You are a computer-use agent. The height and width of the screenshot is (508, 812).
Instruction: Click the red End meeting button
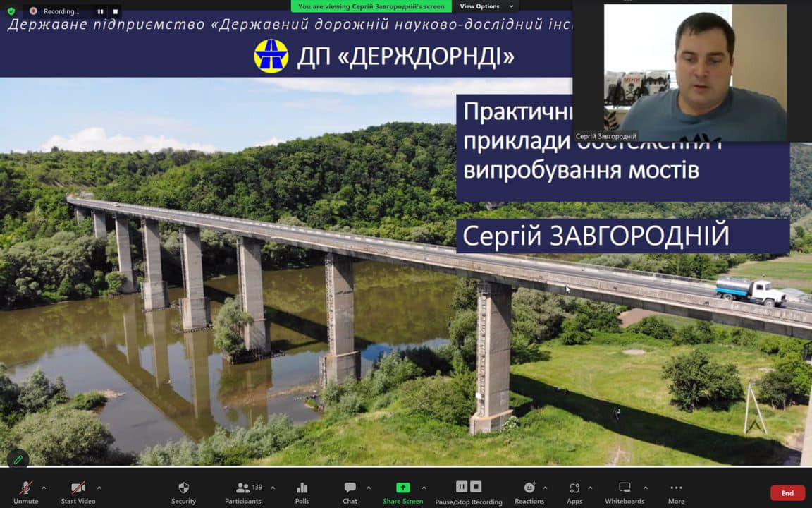coord(787,493)
